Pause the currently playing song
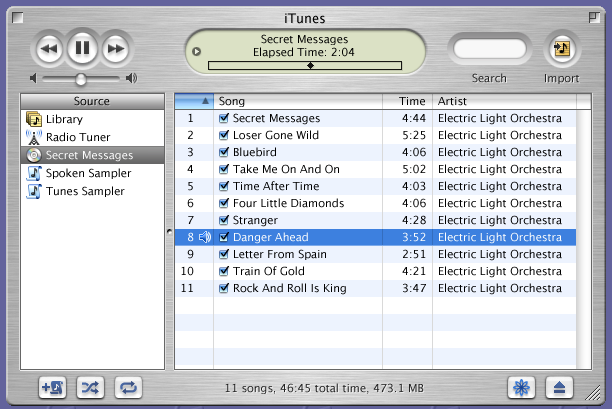612x409 pixels. click(x=82, y=47)
